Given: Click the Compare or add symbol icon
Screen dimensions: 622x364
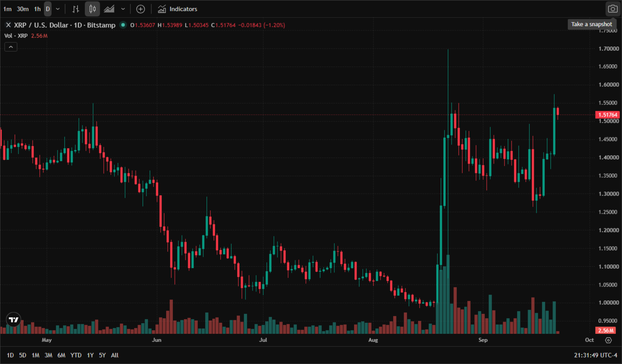Looking at the screenshot, I should point(140,9).
